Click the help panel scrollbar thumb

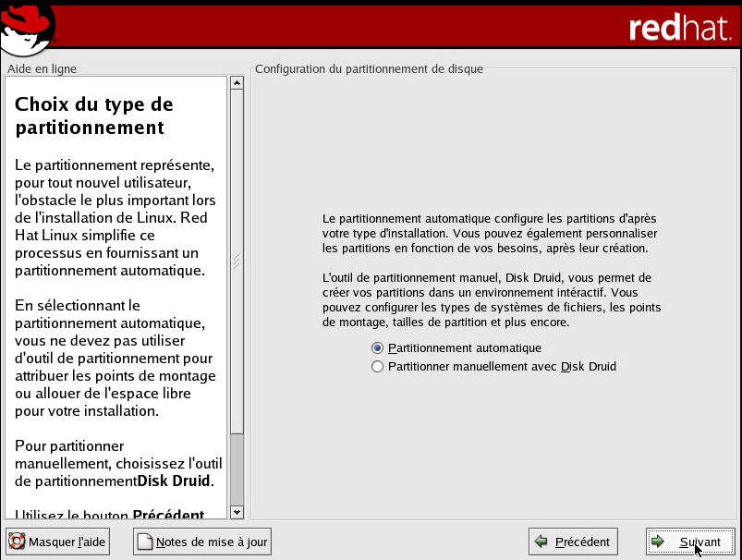(x=237, y=262)
